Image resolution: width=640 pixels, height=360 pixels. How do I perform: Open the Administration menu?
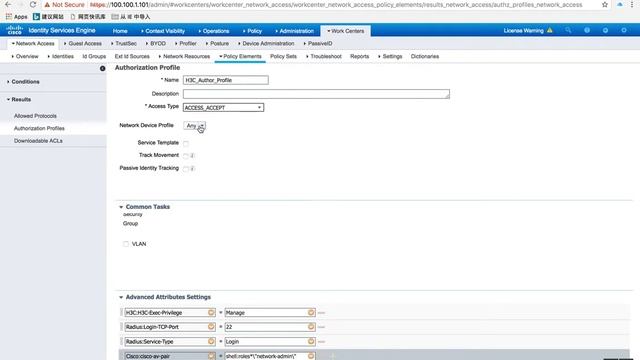pyautogui.click(x=294, y=31)
